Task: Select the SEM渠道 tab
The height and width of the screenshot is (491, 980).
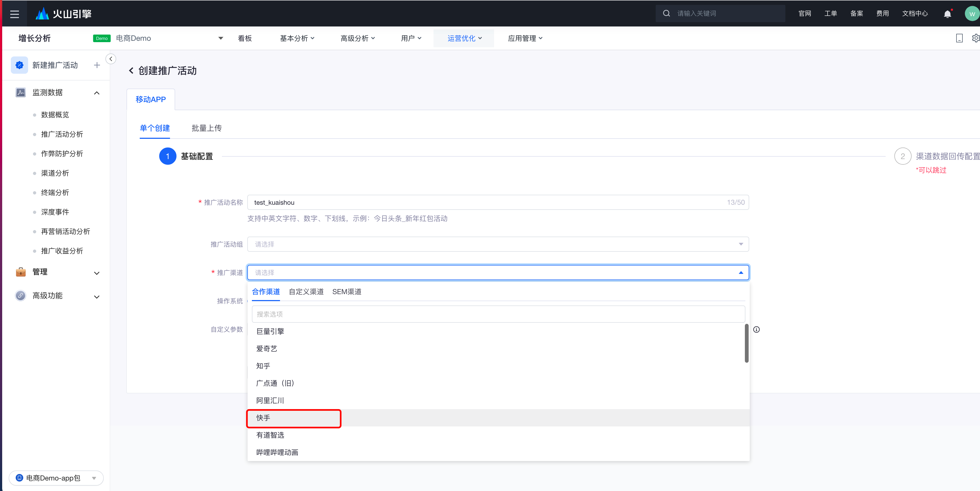Action: click(346, 291)
